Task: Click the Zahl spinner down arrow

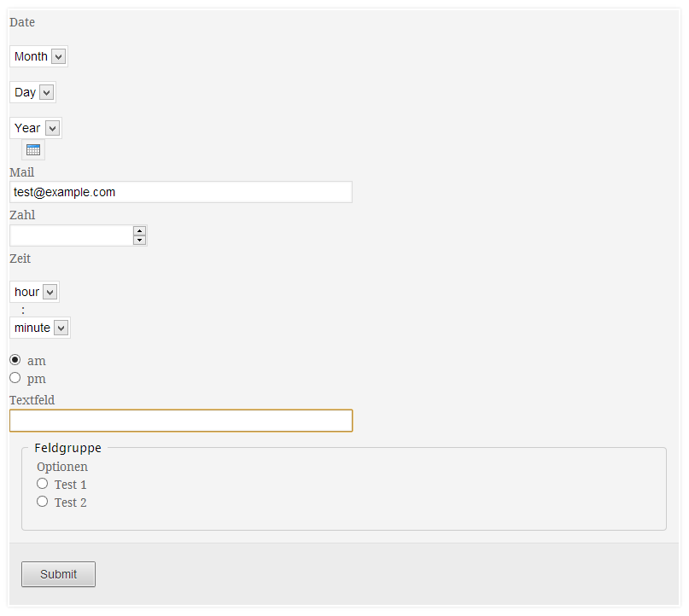Action: 139,240
